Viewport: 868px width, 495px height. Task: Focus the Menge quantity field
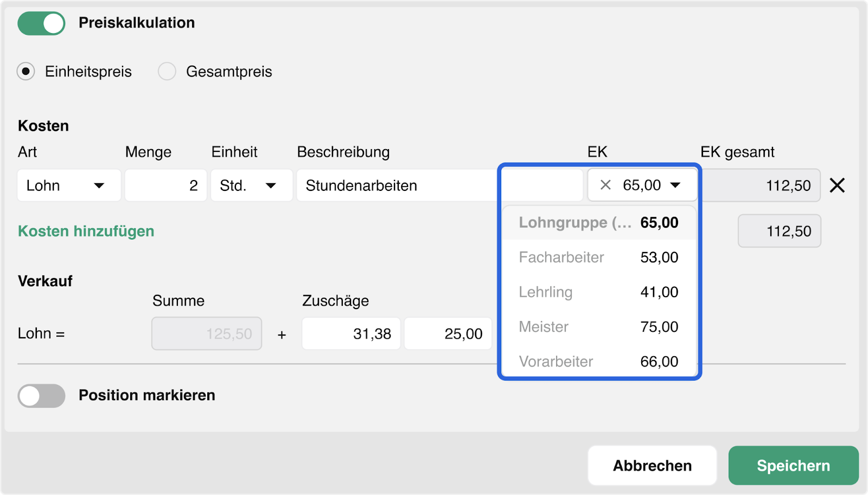click(x=165, y=185)
